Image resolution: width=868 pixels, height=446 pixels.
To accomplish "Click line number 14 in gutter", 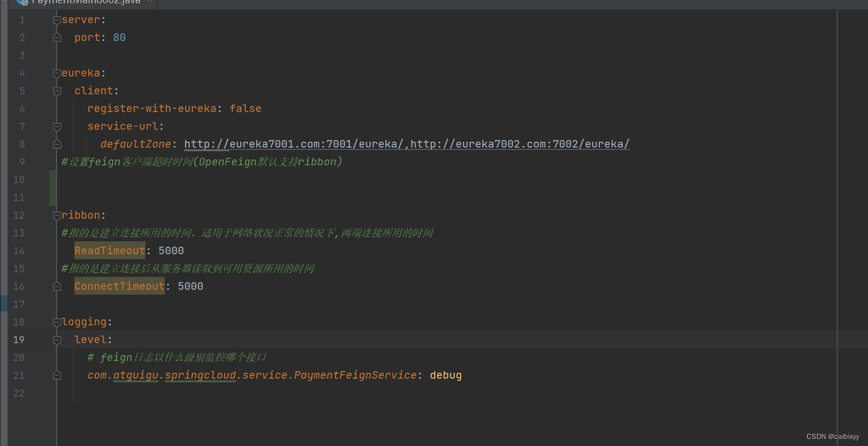I will [x=19, y=251].
